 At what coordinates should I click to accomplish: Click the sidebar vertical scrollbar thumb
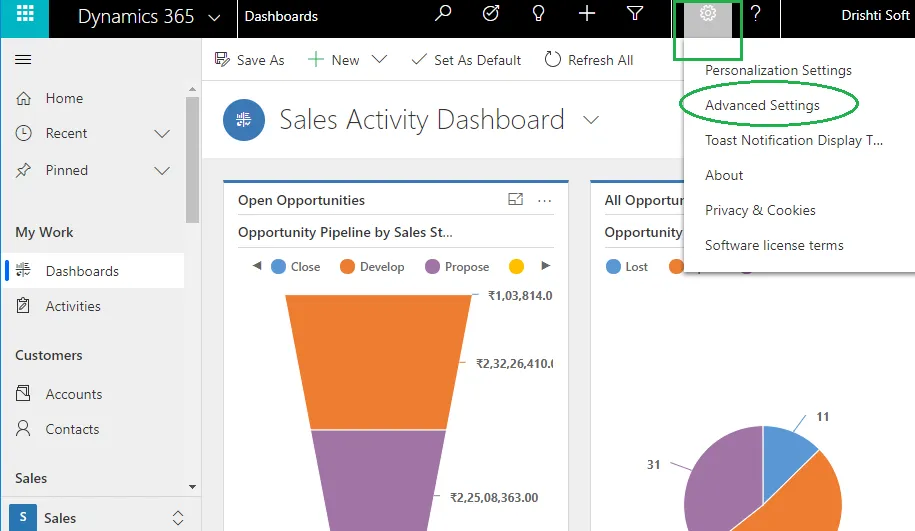tap(192, 159)
